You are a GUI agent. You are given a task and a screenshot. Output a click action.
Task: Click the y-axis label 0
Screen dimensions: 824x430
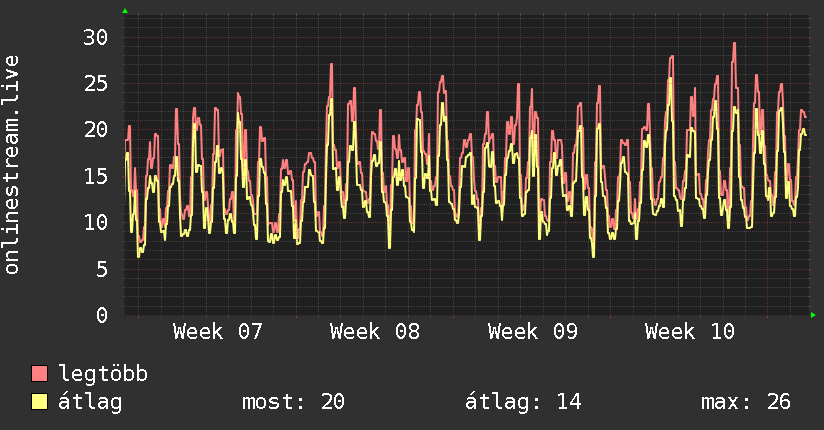click(102, 315)
